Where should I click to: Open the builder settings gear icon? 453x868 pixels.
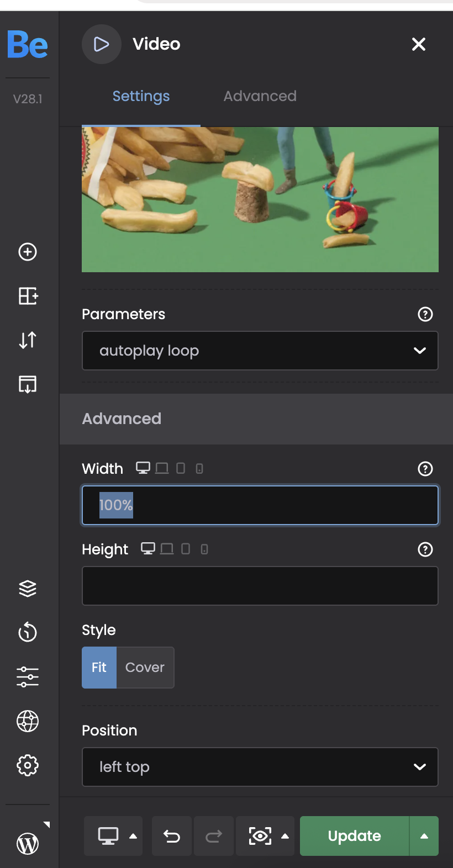[x=28, y=765]
